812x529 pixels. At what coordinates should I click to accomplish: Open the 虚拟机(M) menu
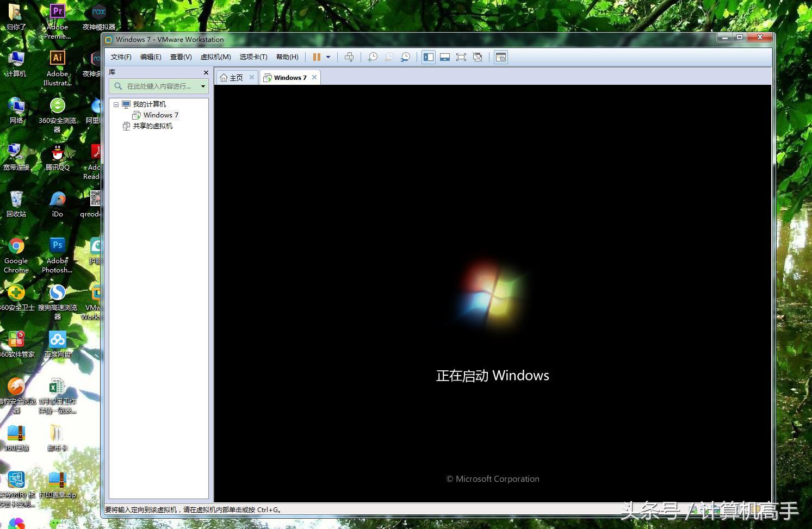coord(215,57)
